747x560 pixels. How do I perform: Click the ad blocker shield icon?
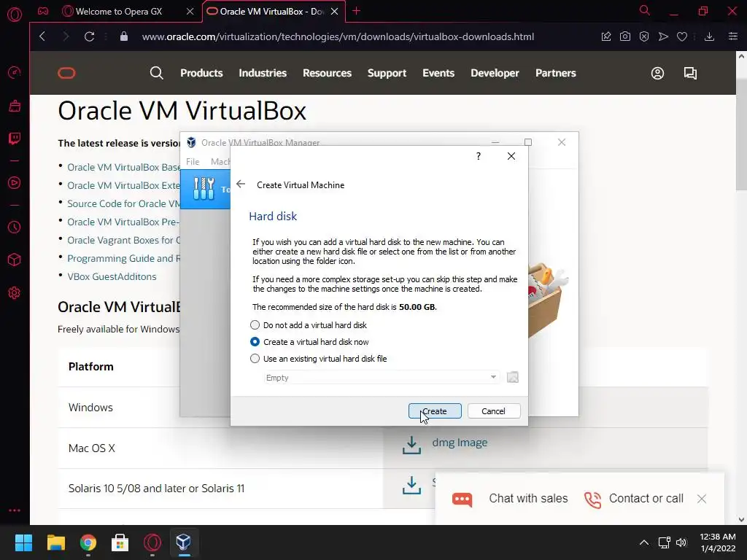tap(644, 36)
